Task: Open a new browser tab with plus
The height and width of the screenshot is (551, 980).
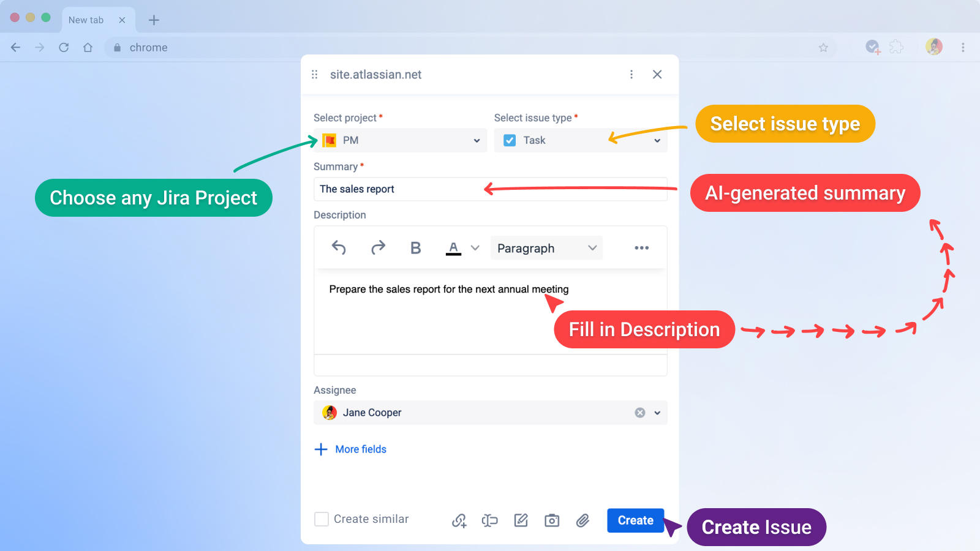Action: [154, 20]
